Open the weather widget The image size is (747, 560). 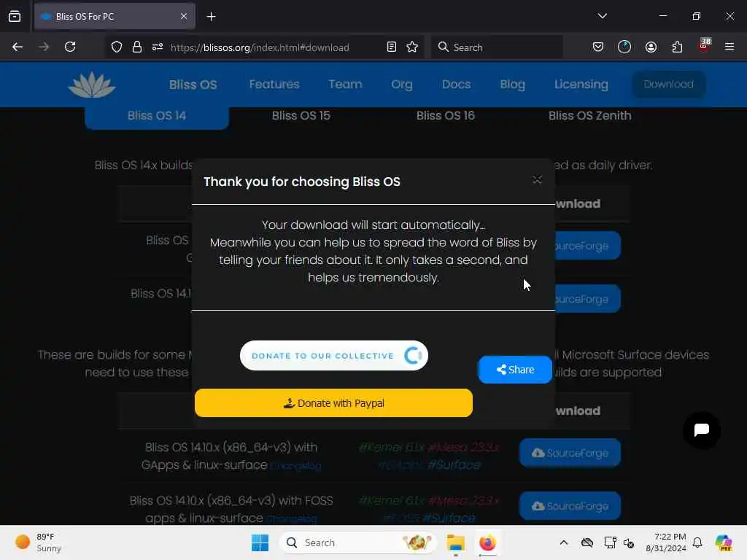(x=38, y=542)
